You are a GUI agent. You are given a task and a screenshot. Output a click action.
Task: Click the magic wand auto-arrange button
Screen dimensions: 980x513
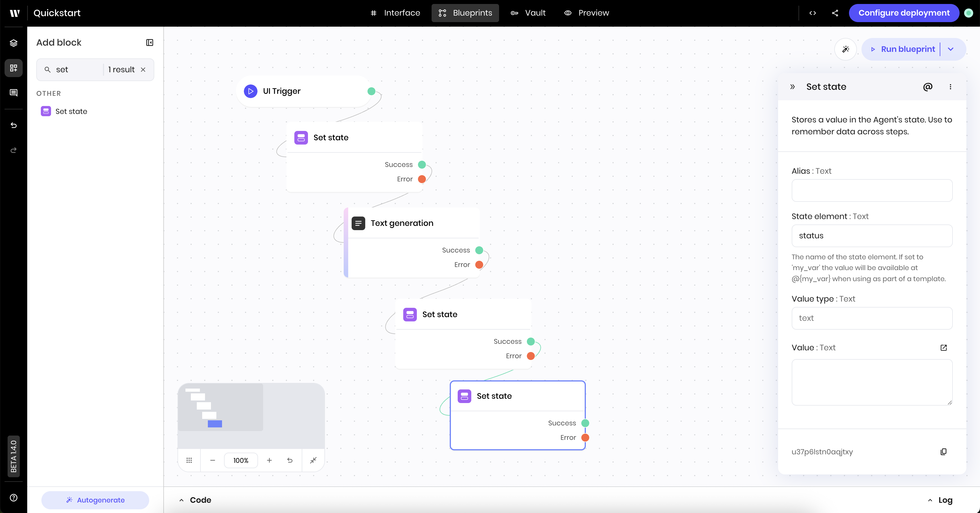tap(845, 49)
